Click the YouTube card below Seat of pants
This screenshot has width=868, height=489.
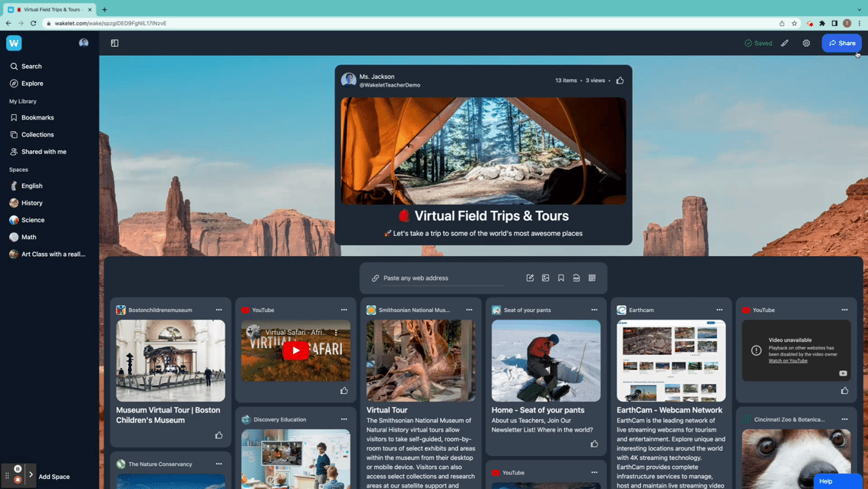(546, 476)
